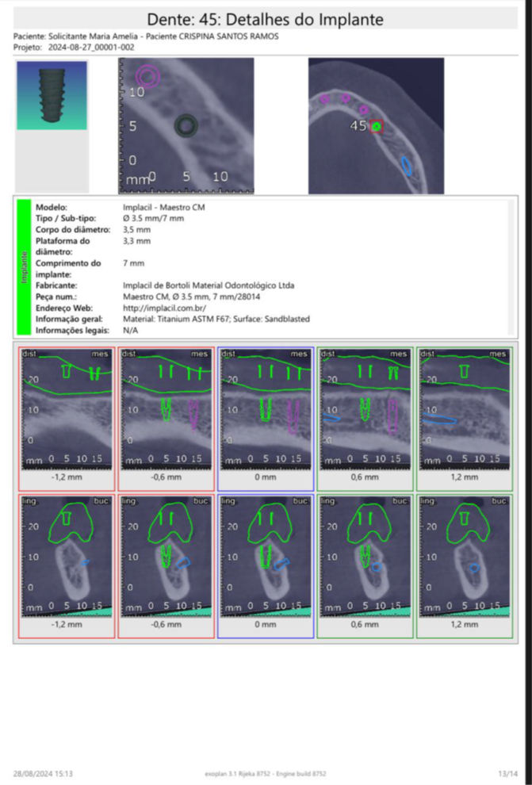Viewport: 532px width, 785px height.
Task: Click the green Implante vertical label bar
Action: (x=24, y=266)
